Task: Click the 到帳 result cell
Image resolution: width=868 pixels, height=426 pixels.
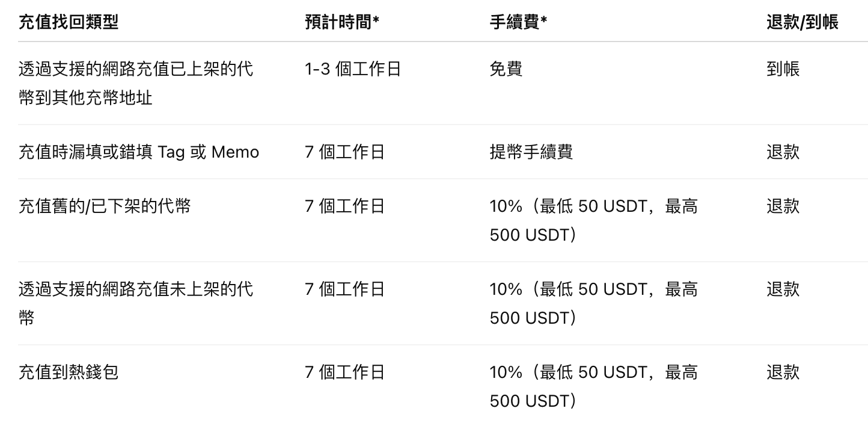Action: click(783, 69)
